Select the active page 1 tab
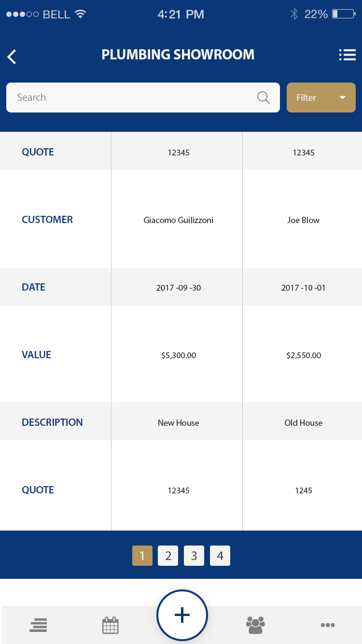Viewport: 362px width, 644px height. [142, 555]
